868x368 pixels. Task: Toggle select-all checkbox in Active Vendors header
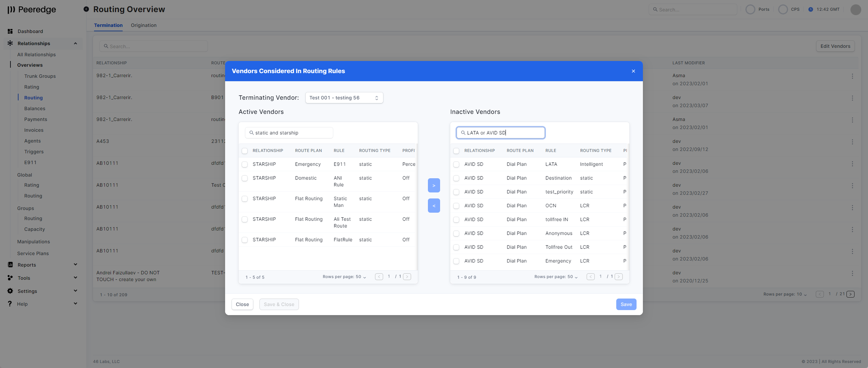[x=244, y=151]
